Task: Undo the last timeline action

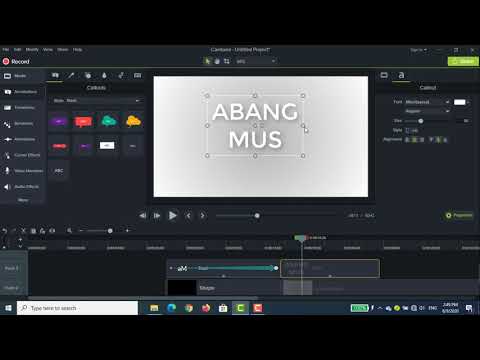Action: (x=5, y=230)
